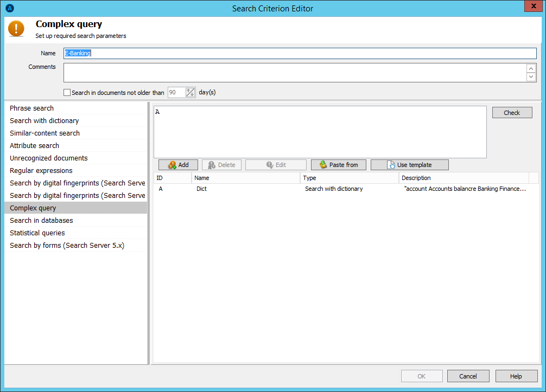Select Unrecognized documents option
The height and width of the screenshot is (392, 546).
point(76,158)
